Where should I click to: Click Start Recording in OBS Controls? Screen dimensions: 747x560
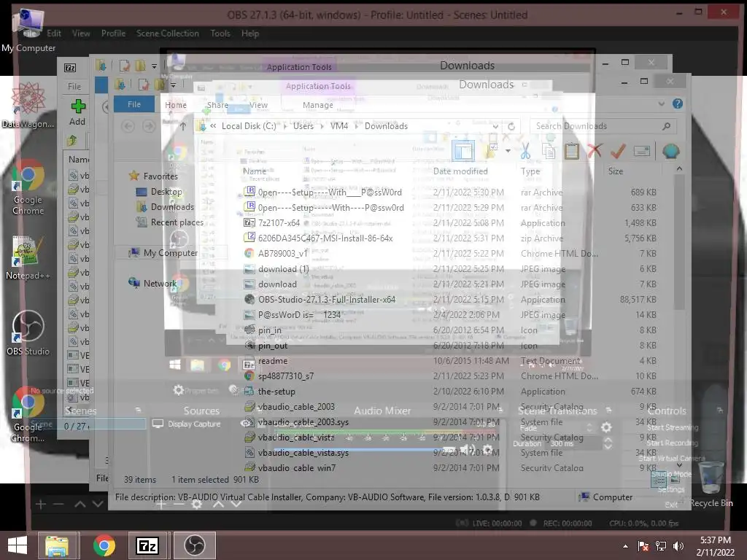tap(672, 443)
